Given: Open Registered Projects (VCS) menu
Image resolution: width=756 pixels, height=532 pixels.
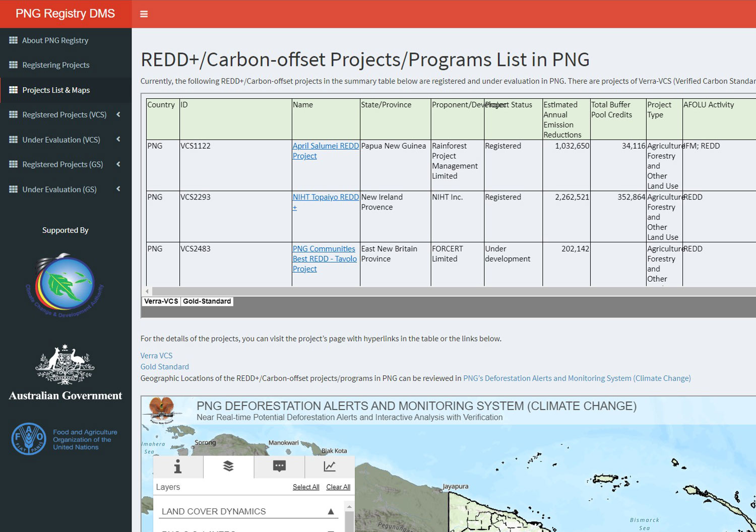Looking at the screenshot, I should (65, 115).
